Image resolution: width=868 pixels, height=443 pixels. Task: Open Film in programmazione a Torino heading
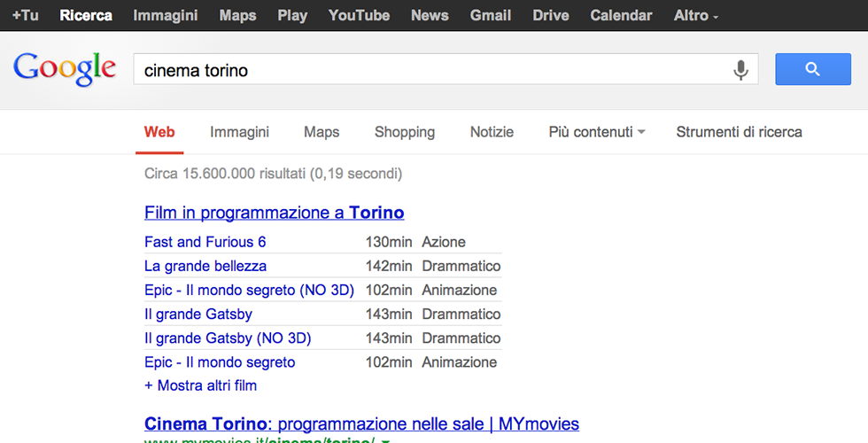pos(274,213)
